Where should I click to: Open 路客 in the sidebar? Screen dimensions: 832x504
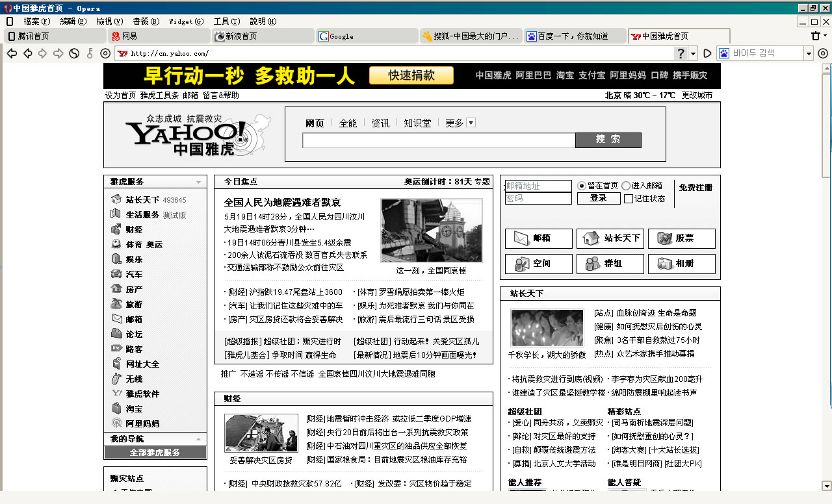(134, 349)
